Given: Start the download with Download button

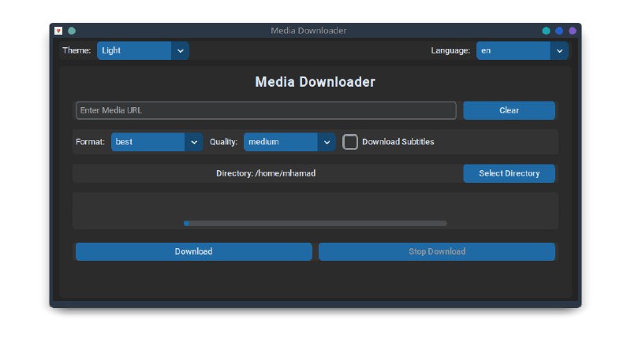Looking at the screenshot, I should coord(193,251).
